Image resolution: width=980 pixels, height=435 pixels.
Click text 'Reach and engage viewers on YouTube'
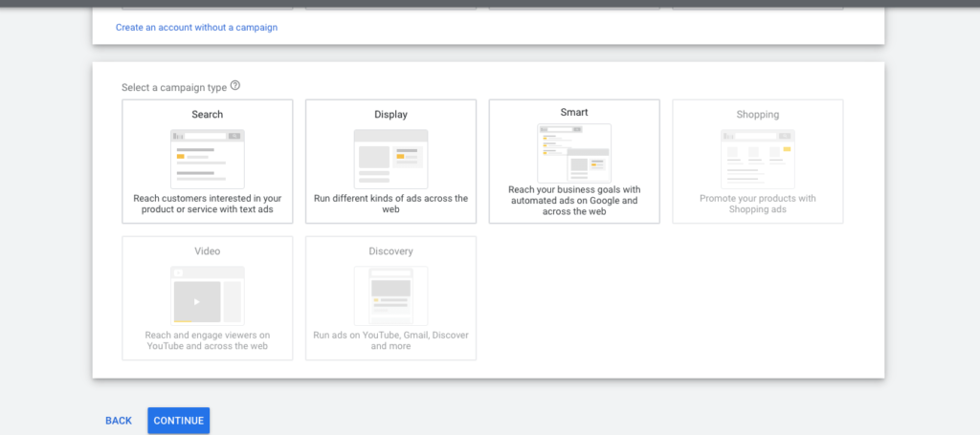208,340
